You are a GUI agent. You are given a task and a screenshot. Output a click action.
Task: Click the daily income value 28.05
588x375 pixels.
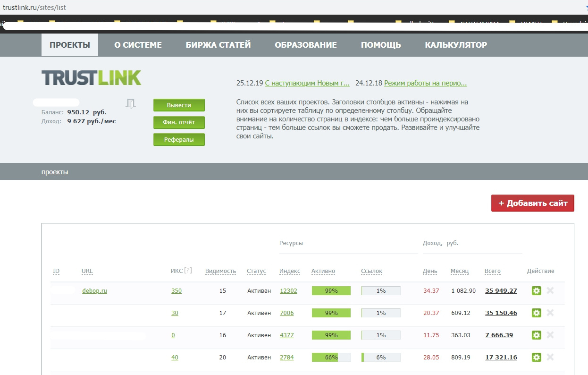click(431, 358)
